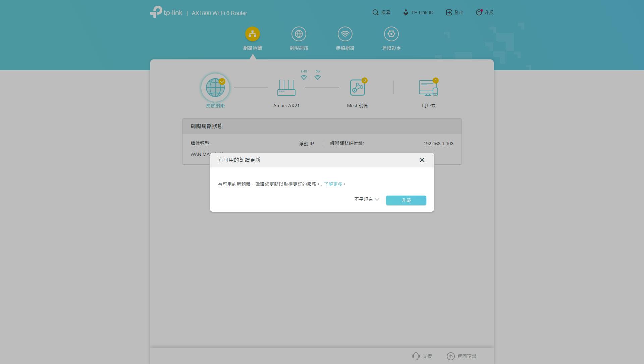Click the TP-Link logo icon

pos(156,12)
